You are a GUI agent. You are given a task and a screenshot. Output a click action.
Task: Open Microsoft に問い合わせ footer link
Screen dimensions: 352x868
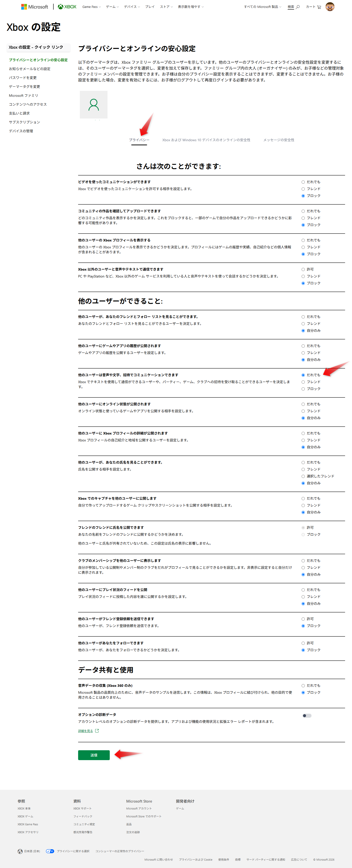(x=159, y=860)
